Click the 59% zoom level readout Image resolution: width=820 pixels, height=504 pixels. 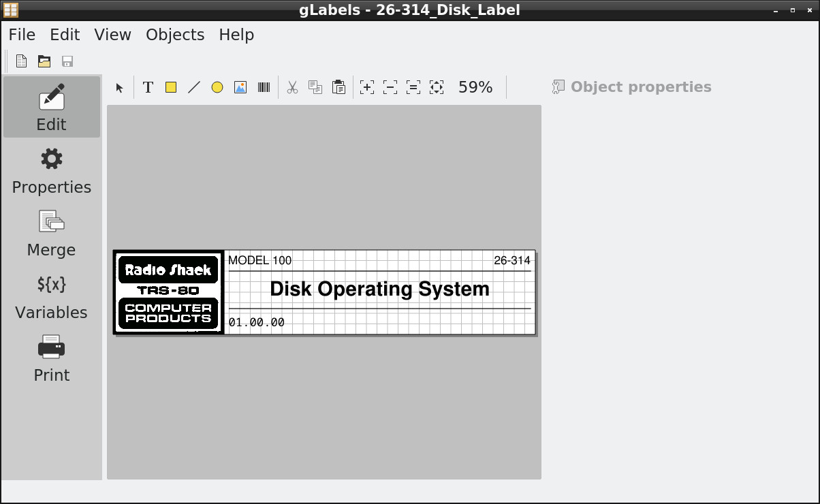pyautogui.click(x=475, y=87)
